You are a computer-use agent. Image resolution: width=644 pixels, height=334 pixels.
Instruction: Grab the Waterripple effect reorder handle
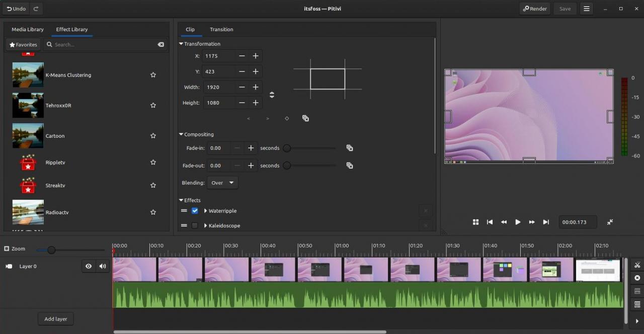tap(184, 211)
